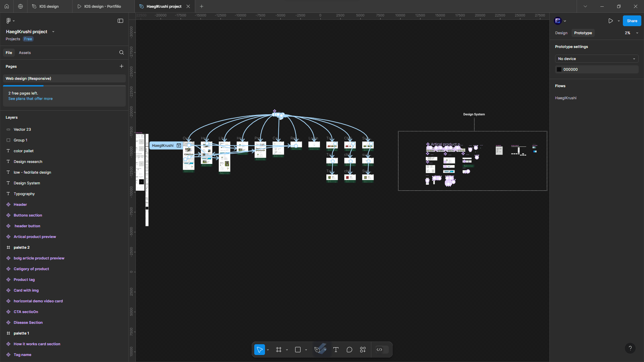Toggle Dev Mode switch
This screenshot has width=644, height=362.
click(382, 350)
